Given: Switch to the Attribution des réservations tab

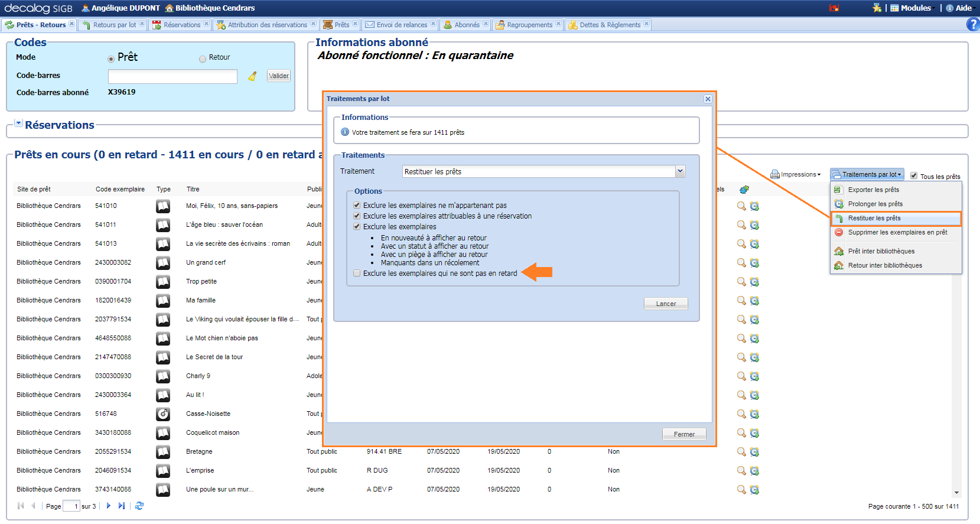Looking at the screenshot, I should coord(266,25).
